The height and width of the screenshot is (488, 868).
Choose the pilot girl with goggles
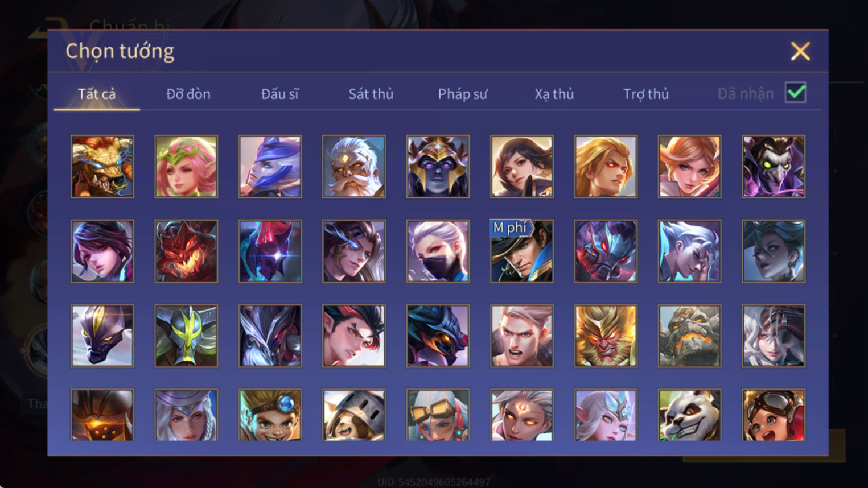coord(774,415)
